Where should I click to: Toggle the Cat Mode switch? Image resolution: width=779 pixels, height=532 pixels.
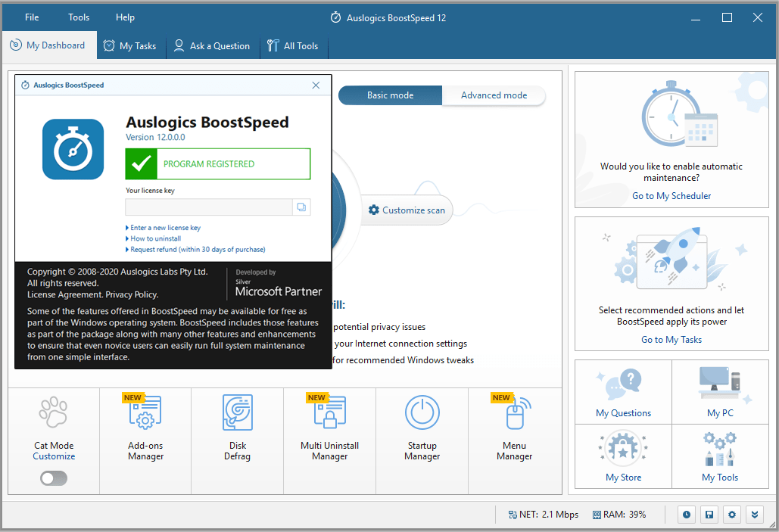tap(54, 478)
